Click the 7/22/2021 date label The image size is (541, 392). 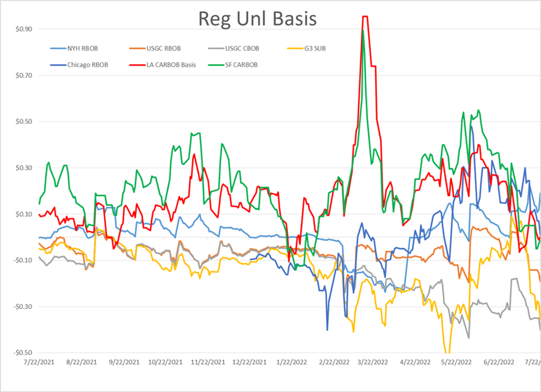point(39,362)
